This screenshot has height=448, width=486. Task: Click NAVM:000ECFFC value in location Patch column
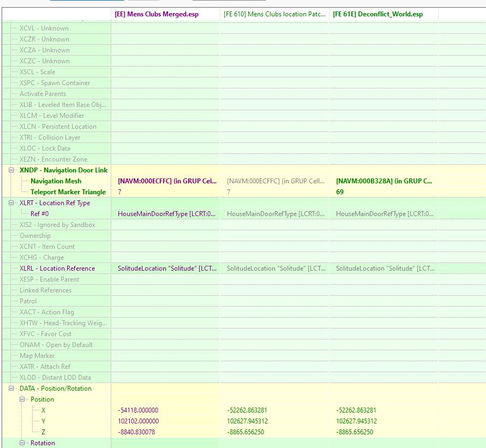(276, 181)
